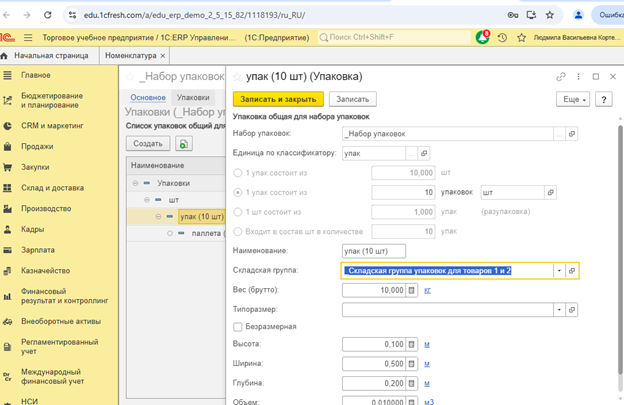
Task: Select radio 'Входит в состав шт'
Action: click(x=238, y=232)
